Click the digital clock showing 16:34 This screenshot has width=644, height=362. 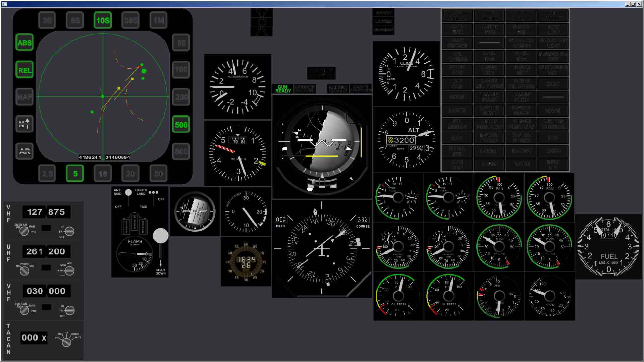pyautogui.click(x=246, y=262)
